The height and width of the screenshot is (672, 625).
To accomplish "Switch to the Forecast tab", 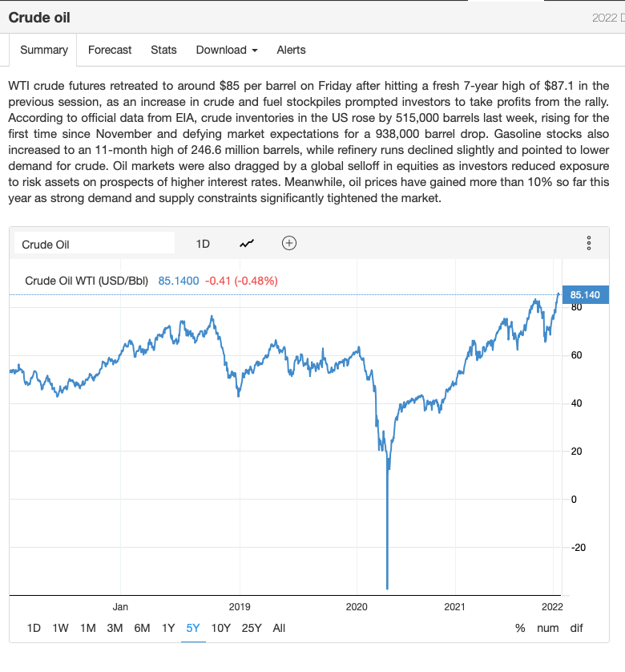I will pos(110,50).
